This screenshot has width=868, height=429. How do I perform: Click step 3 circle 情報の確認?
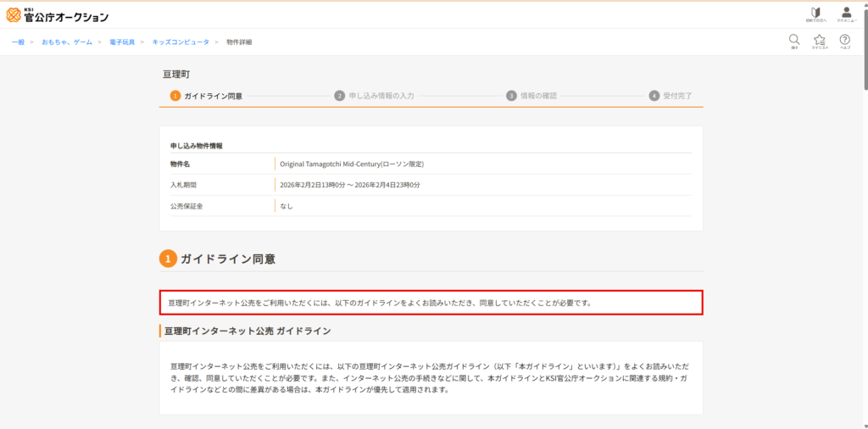tap(511, 96)
